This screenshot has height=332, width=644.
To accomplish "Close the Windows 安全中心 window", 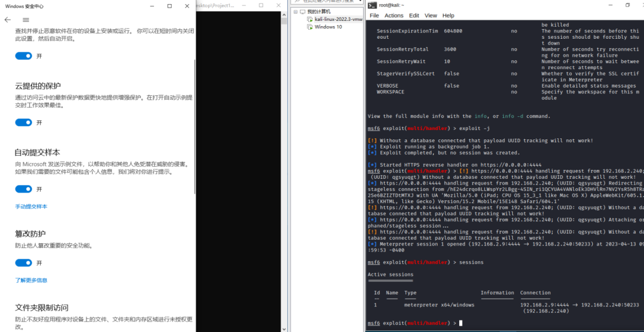I will tap(187, 6).
